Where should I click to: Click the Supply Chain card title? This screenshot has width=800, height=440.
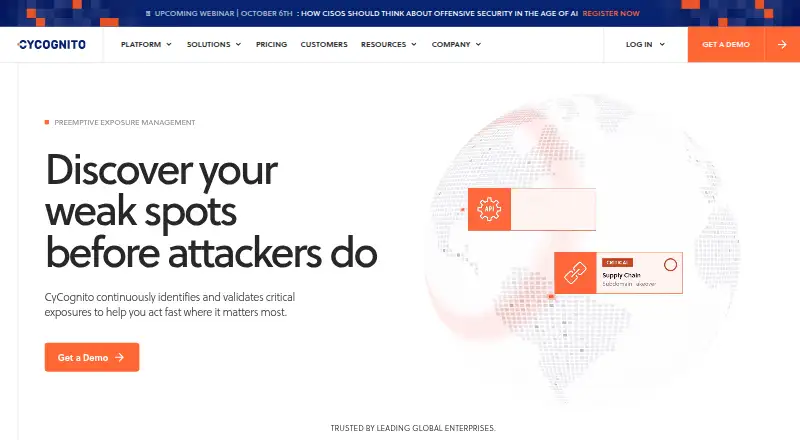coord(621,275)
